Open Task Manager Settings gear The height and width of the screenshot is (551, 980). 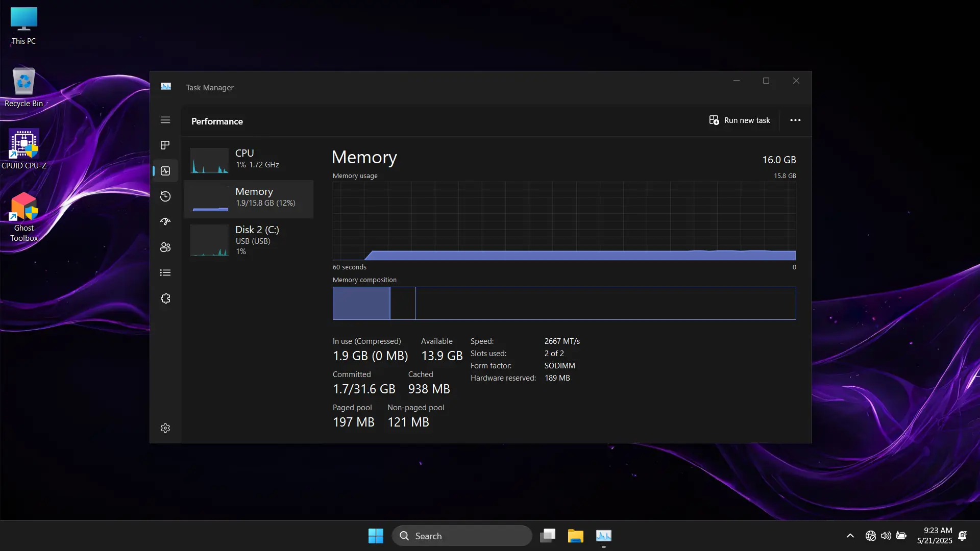[165, 428]
